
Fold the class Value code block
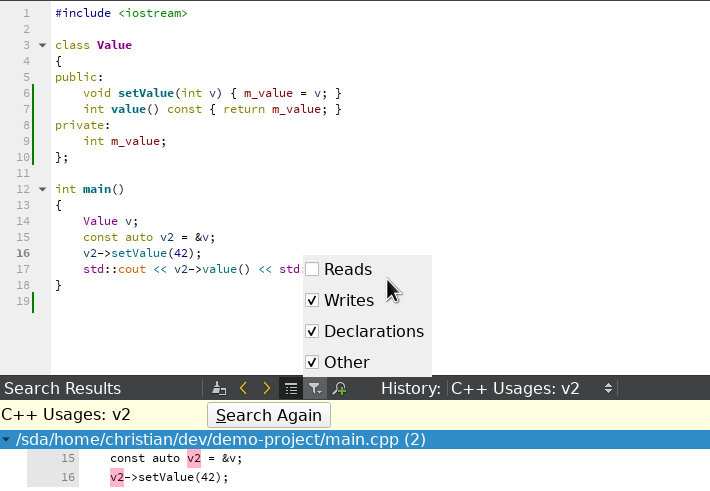[41, 45]
